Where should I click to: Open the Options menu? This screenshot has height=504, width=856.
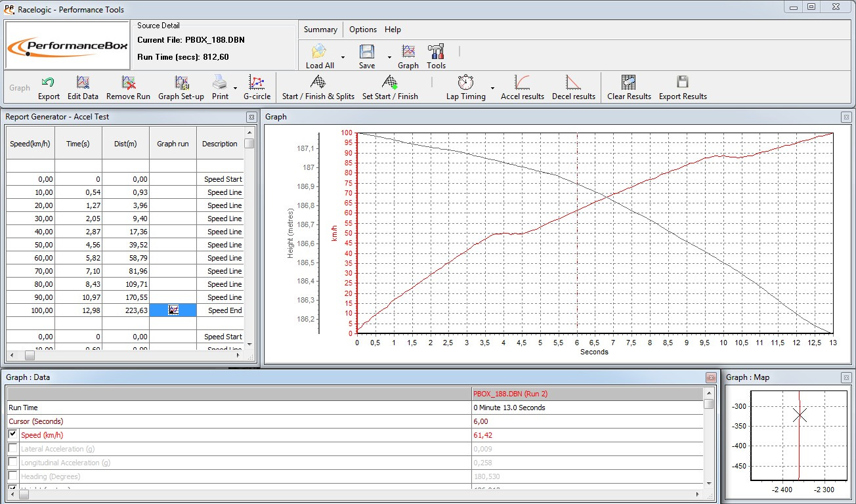coord(362,30)
